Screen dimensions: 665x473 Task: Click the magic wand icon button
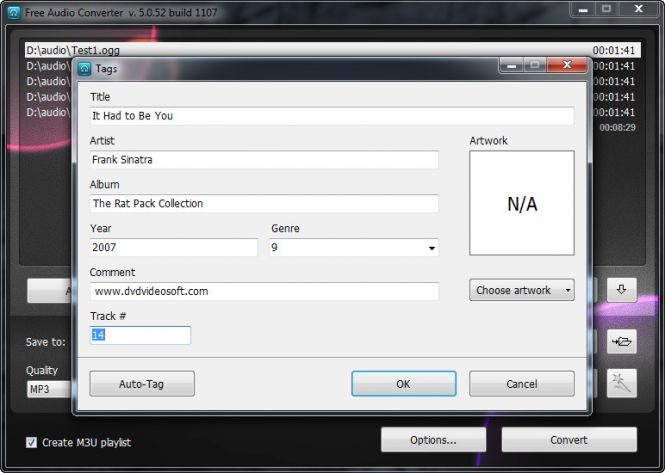coord(621,383)
